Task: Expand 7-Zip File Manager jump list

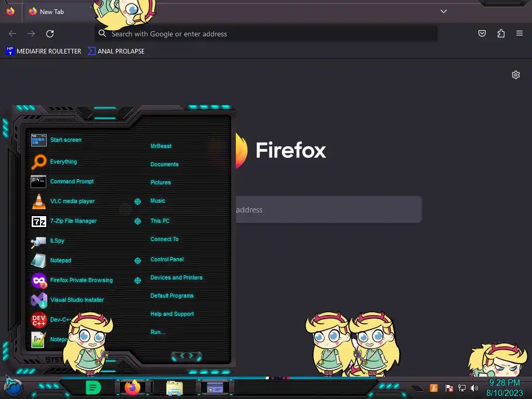Action: click(x=137, y=221)
